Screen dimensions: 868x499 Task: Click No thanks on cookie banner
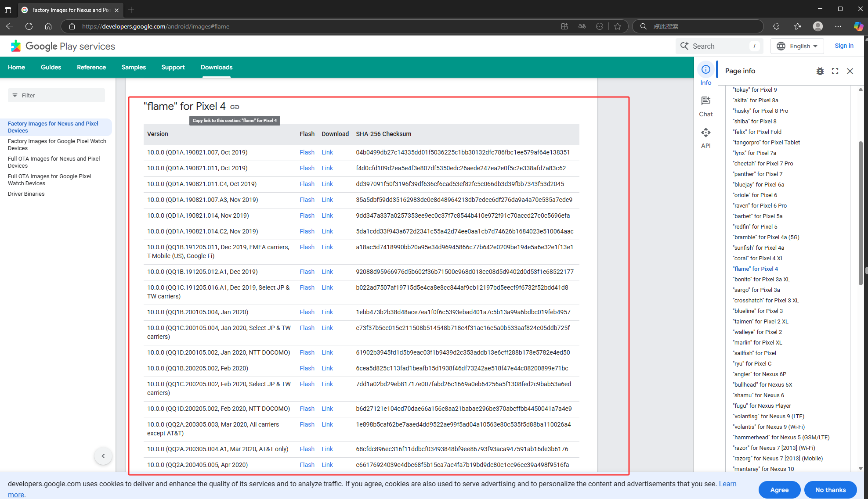coord(830,490)
